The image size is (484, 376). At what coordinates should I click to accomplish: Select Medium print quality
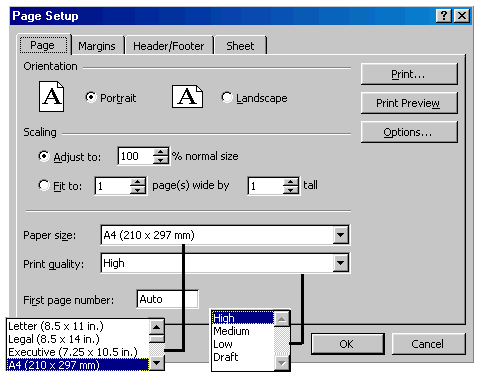pyautogui.click(x=243, y=331)
